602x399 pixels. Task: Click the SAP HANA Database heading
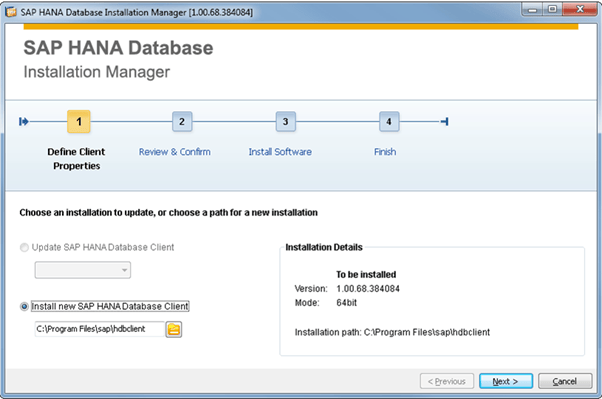tap(118, 48)
